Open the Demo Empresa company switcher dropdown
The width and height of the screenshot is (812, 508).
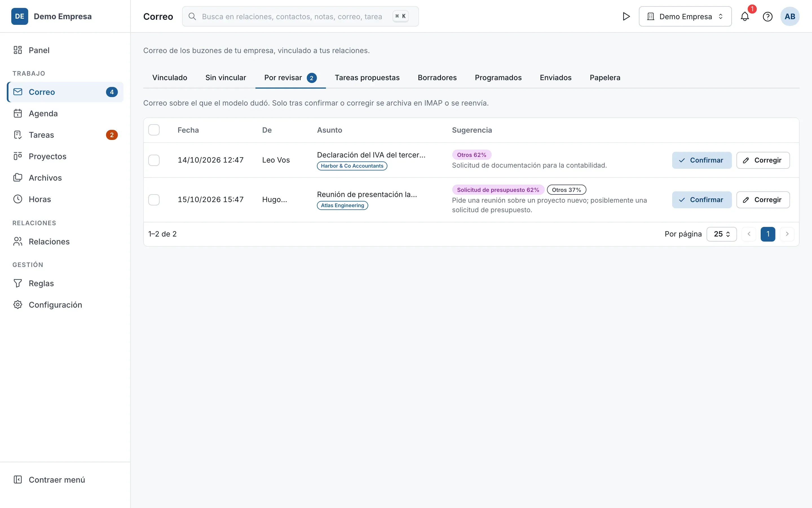[685, 16]
